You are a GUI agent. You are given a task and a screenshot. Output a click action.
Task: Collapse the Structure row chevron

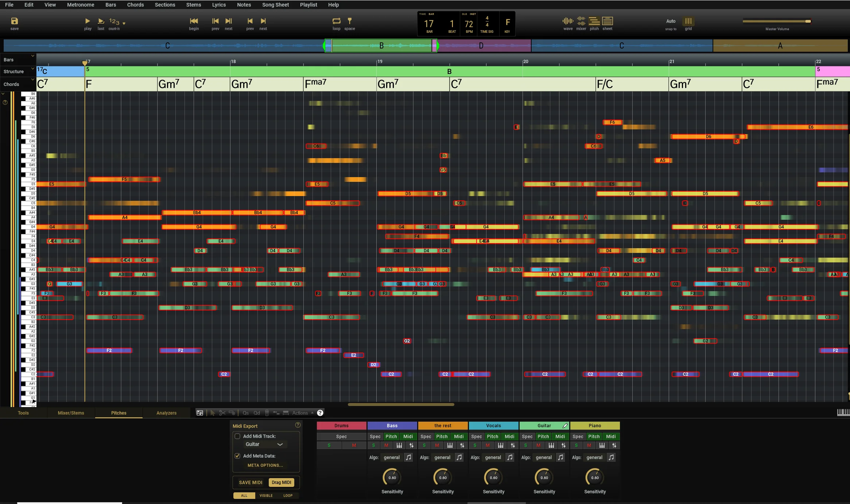32,68
